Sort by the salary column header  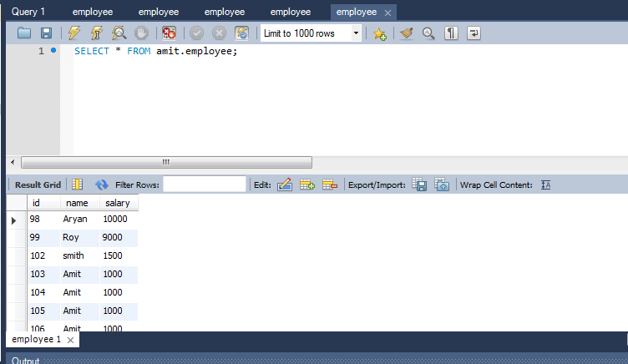point(117,203)
